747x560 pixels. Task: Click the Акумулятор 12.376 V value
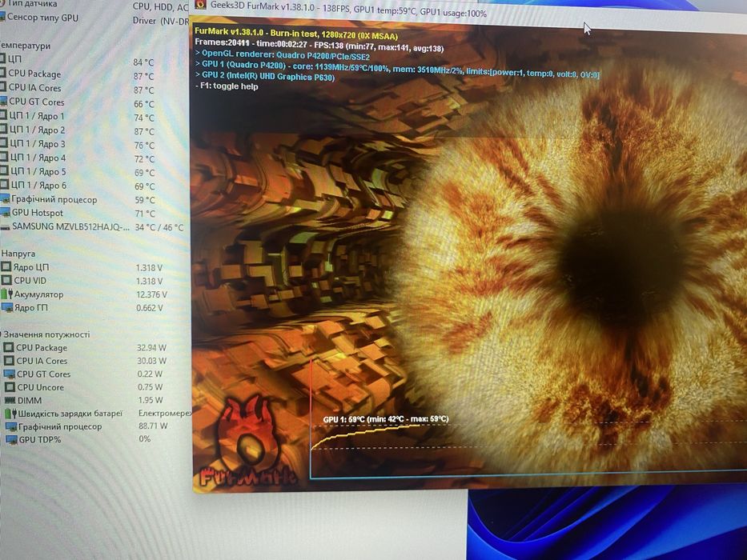[x=151, y=294]
